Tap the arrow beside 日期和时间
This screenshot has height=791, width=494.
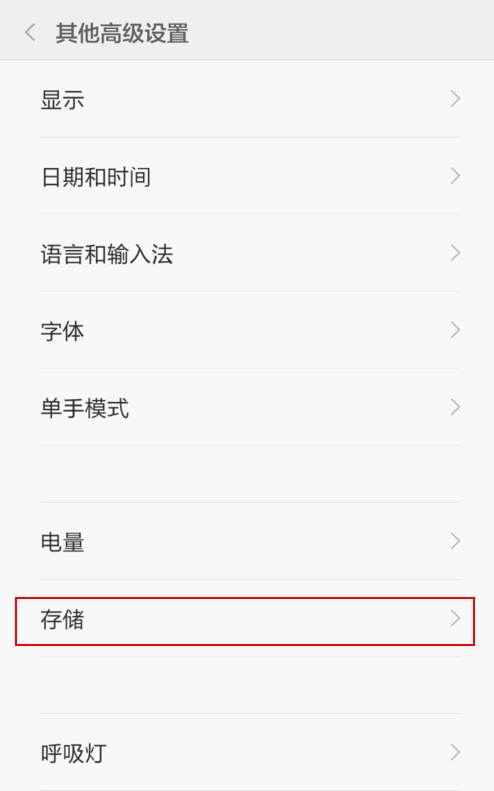455,176
